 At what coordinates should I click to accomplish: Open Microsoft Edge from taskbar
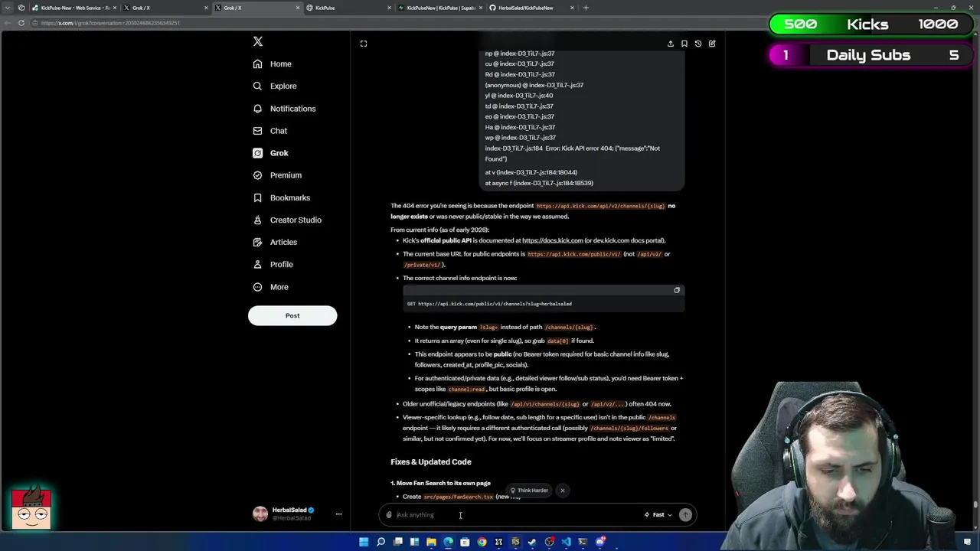pos(448,542)
